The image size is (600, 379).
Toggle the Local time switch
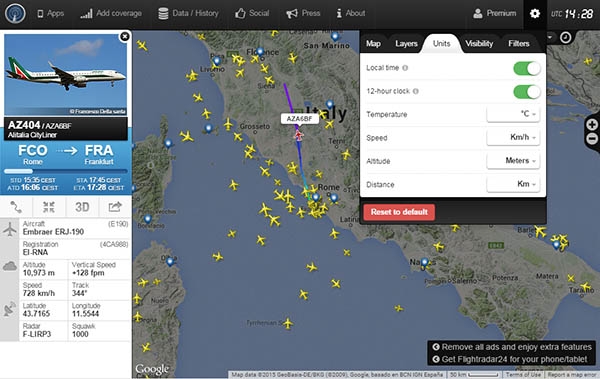[x=527, y=69]
